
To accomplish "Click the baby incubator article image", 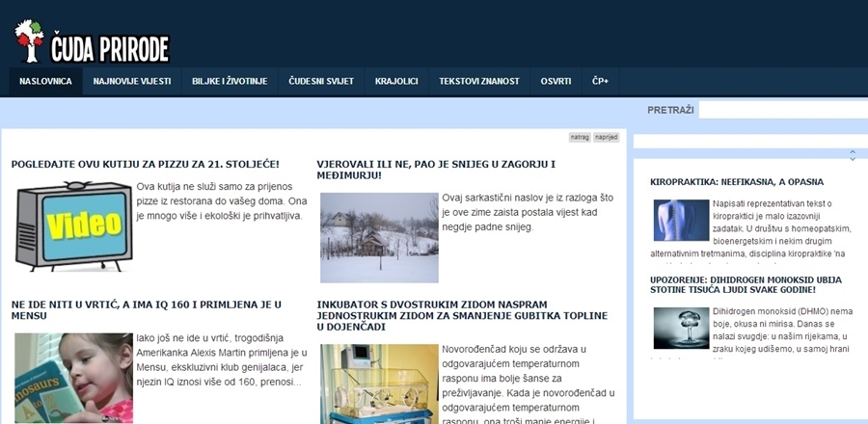I will [x=379, y=384].
